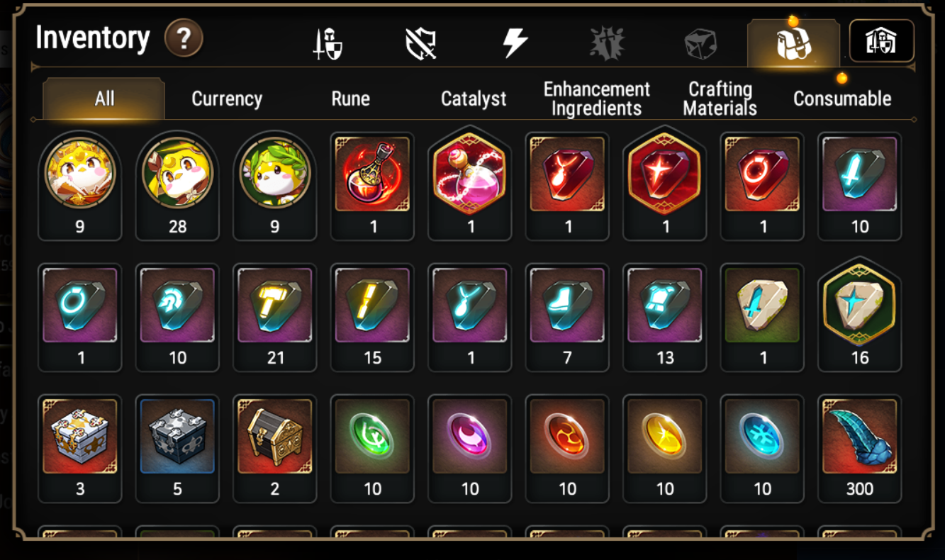The height and width of the screenshot is (560, 945).
Task: Open the Inventory help question mark
Action: click(184, 38)
